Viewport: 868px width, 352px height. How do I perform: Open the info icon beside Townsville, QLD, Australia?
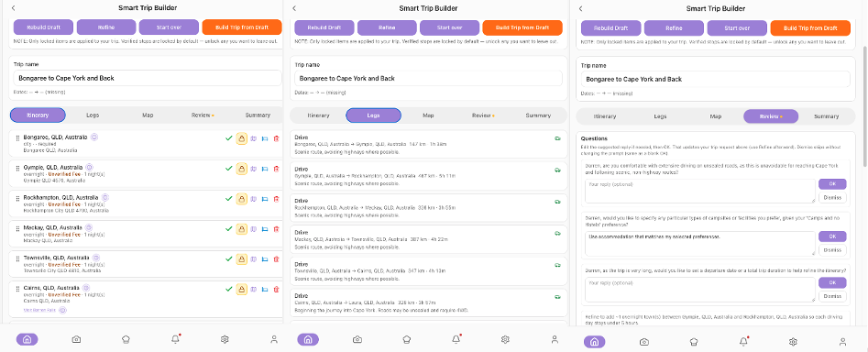pyautogui.click(x=96, y=258)
